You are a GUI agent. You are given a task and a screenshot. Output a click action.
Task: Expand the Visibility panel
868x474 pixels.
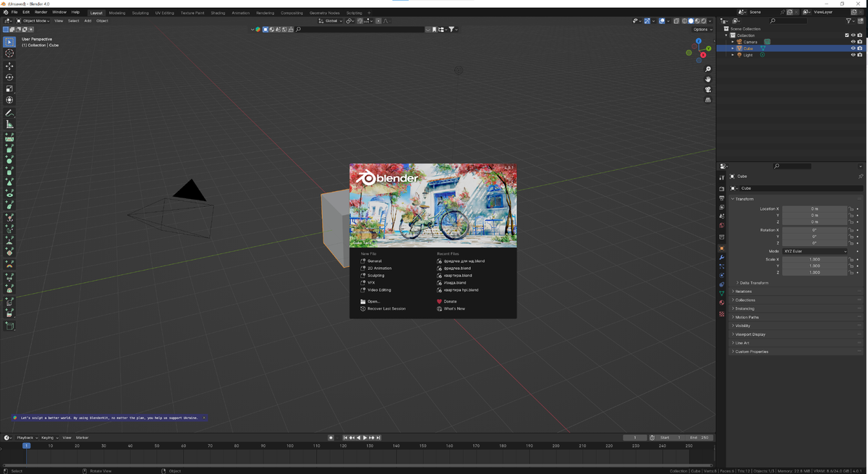(x=743, y=326)
